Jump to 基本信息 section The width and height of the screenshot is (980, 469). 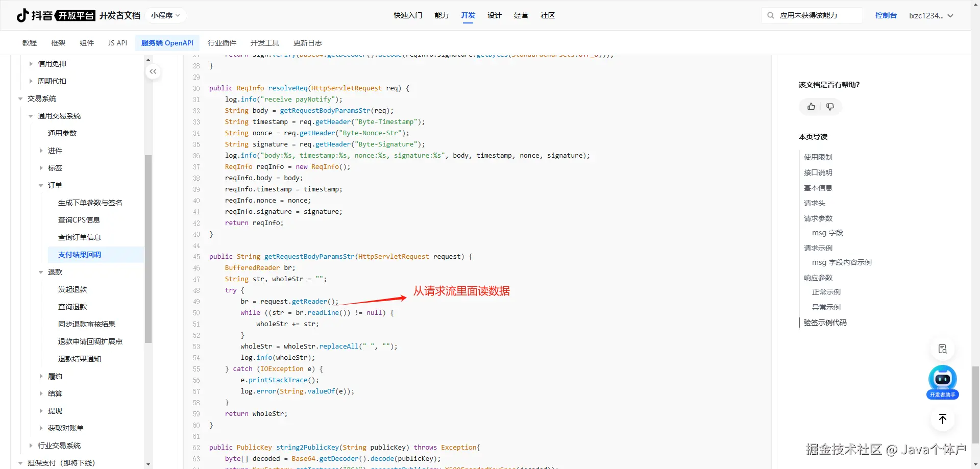point(818,188)
